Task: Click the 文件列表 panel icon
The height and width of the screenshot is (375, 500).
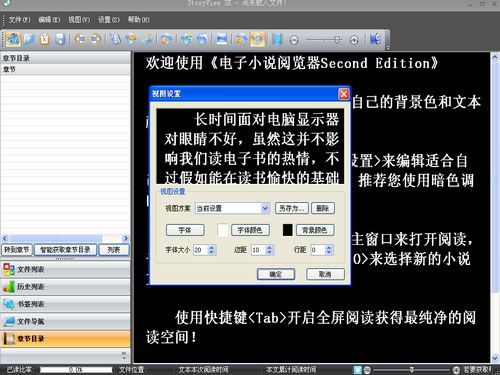Action: pos(8,269)
